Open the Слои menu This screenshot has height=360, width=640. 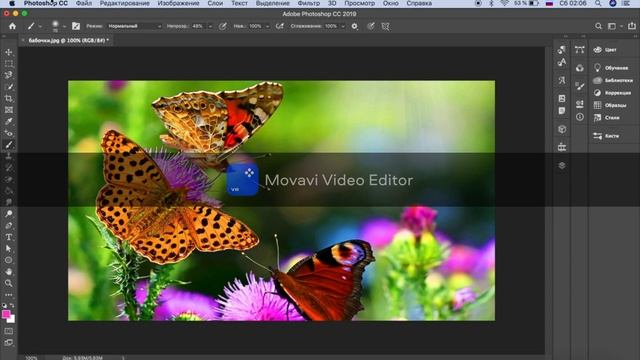pos(215,3)
